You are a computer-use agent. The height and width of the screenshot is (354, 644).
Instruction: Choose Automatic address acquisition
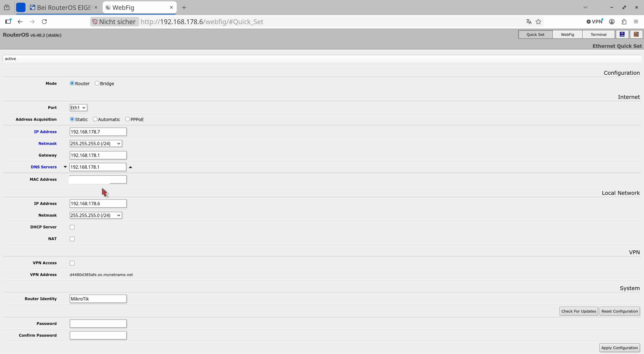click(x=95, y=119)
